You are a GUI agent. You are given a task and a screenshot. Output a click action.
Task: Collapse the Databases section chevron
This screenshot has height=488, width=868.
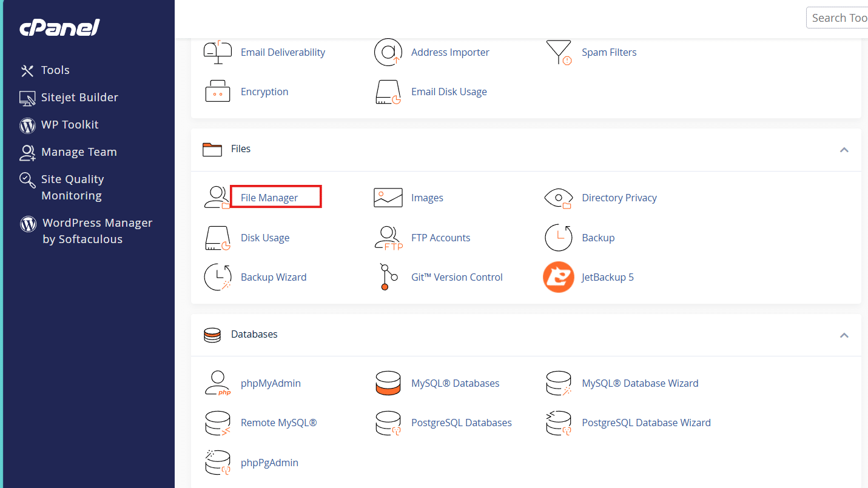tap(844, 335)
